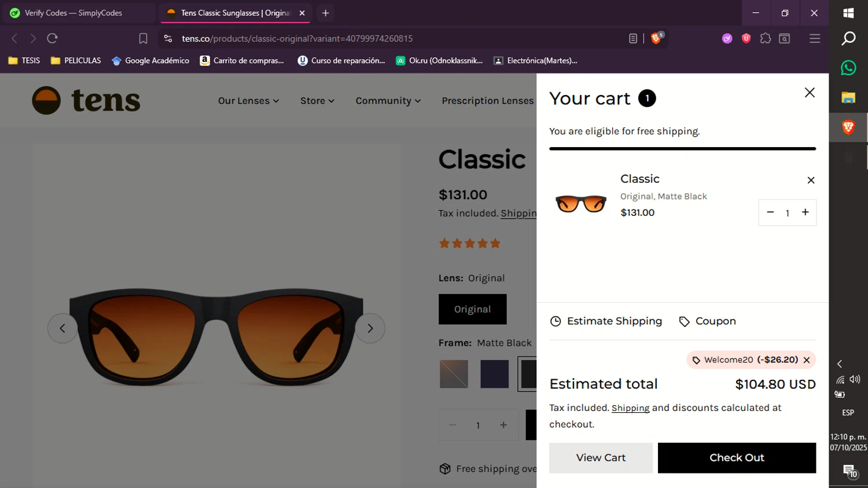This screenshot has width=868, height=488.
Task: Open the Classic product title in the cart
Action: [640, 179]
